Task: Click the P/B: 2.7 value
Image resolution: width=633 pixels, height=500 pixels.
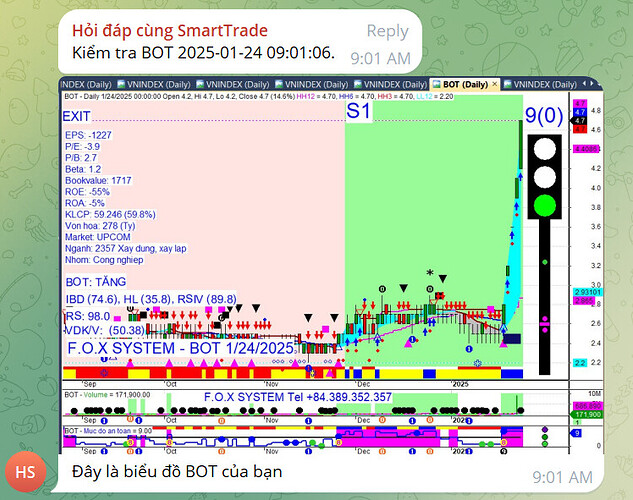Action: point(81,158)
